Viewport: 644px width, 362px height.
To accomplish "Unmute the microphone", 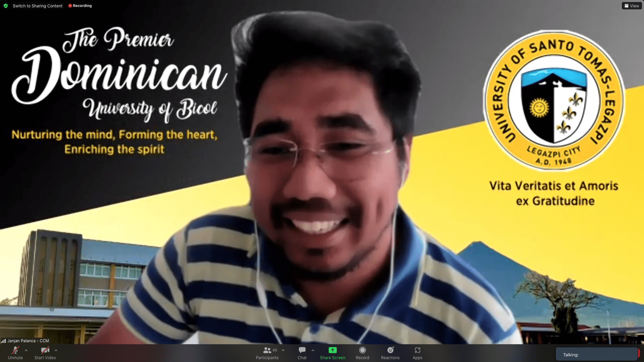I will coord(15,353).
